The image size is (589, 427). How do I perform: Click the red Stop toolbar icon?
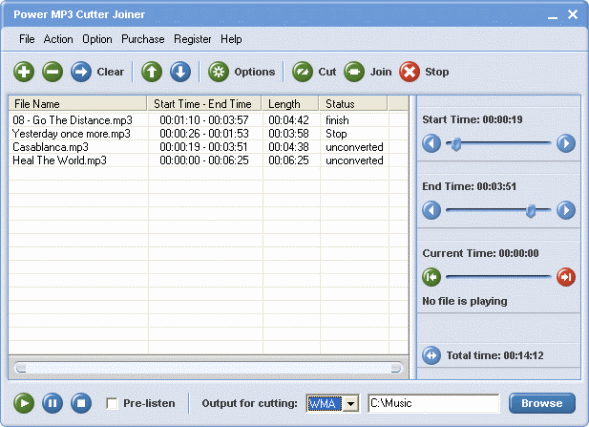point(409,72)
